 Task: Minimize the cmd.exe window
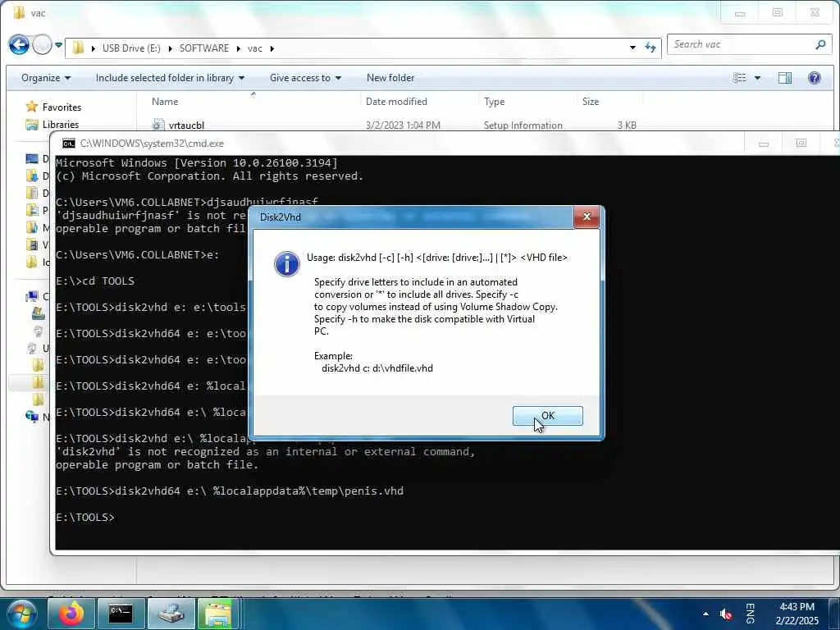click(764, 144)
